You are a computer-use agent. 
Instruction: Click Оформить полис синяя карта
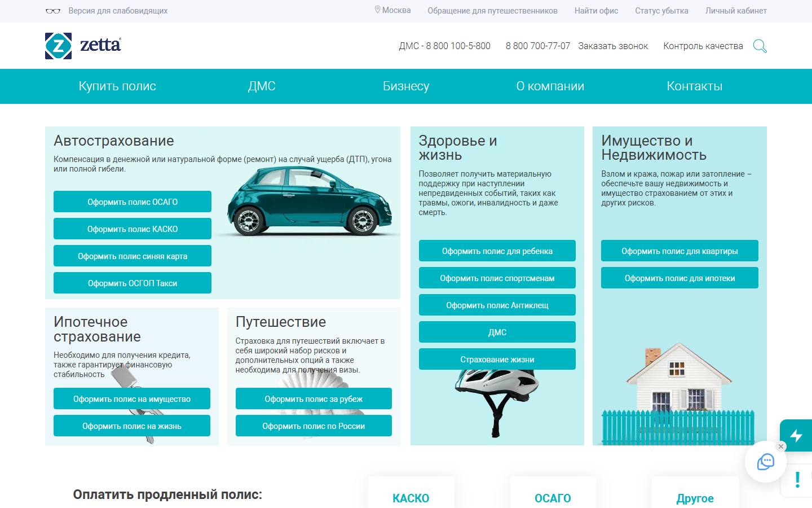(133, 256)
